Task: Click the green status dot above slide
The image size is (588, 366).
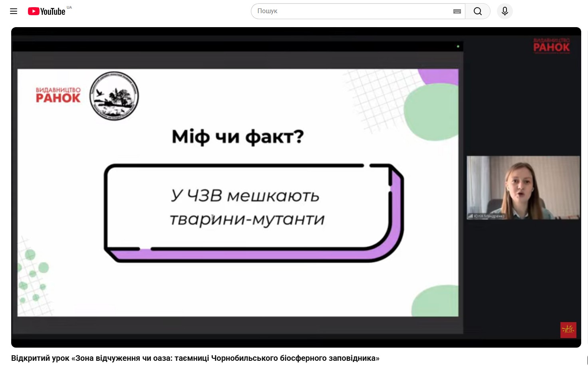Action: (x=458, y=46)
